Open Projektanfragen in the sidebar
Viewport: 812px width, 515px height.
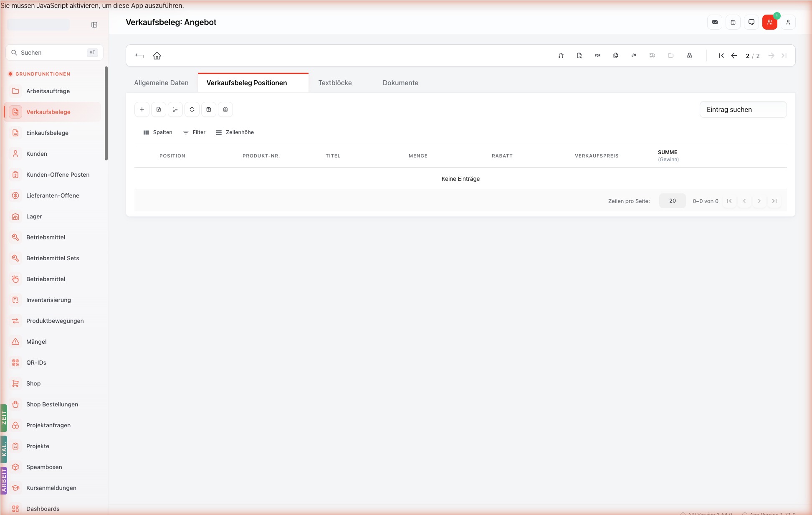[x=52, y=425]
